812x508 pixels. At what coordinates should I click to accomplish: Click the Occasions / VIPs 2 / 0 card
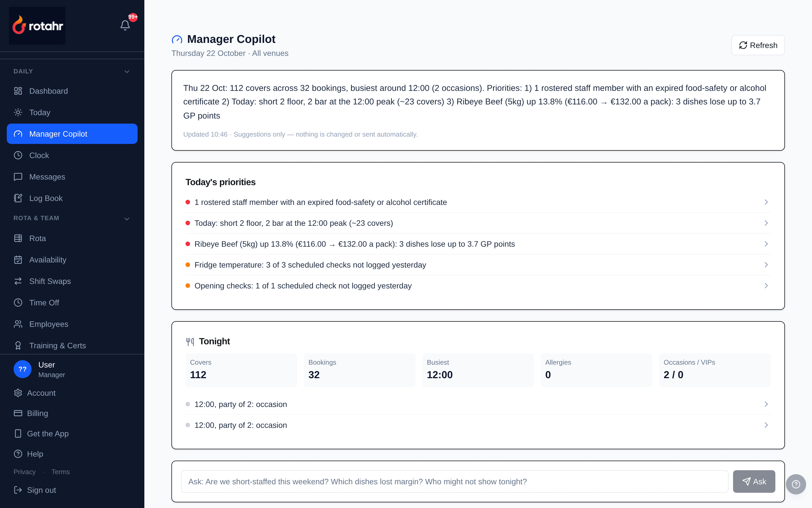(715, 370)
